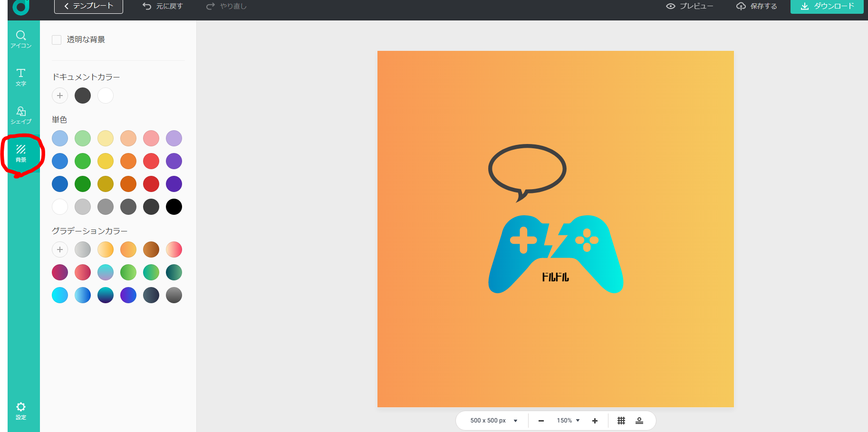Toggle the grid display icon
Viewport: 868px width, 432px height.
tap(621, 421)
